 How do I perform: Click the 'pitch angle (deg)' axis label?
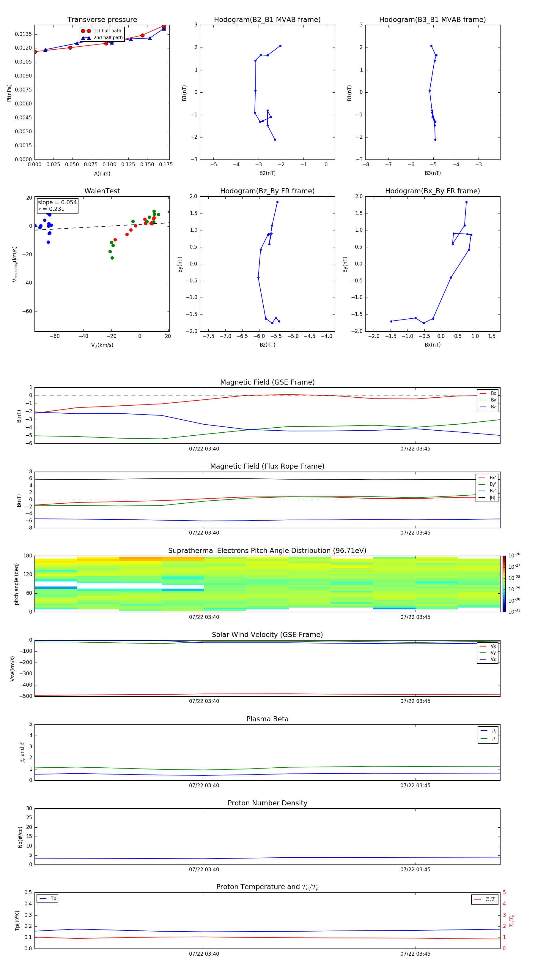pos(16,584)
